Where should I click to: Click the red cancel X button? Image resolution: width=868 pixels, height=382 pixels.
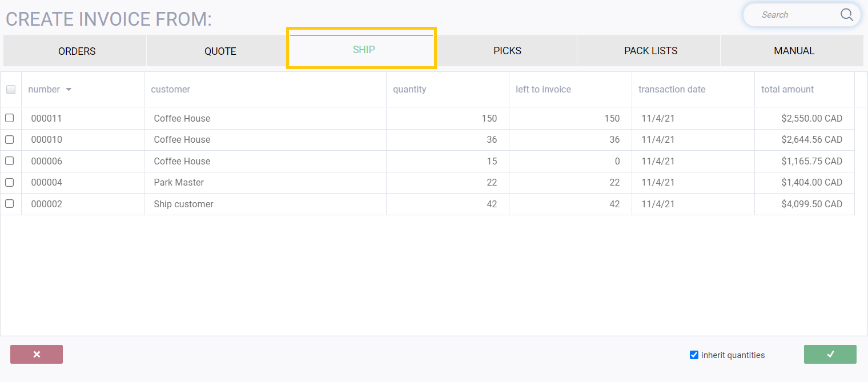(37, 355)
